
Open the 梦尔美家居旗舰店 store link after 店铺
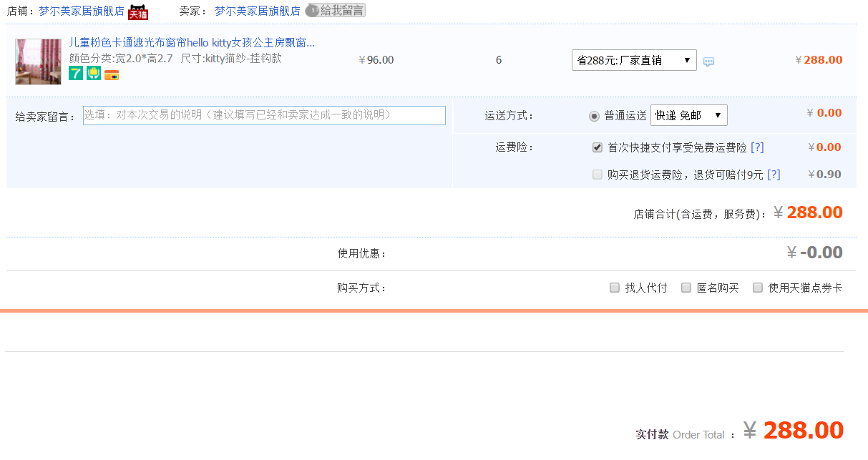82,11
